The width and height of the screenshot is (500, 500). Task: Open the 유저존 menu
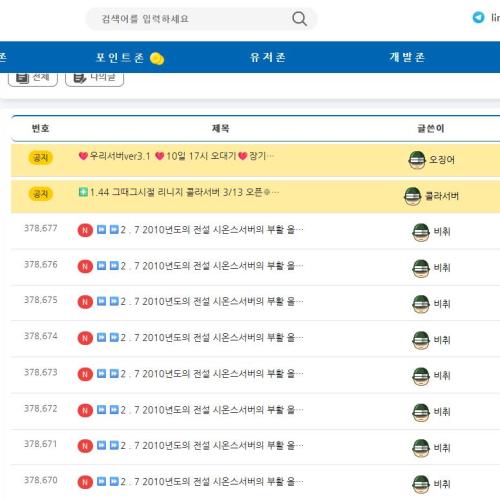click(268, 57)
